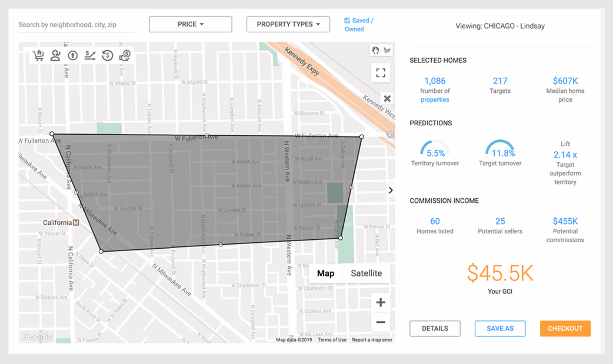The height and width of the screenshot is (364, 613).
Task: Zoom in the map with the plus button
Action: (381, 302)
